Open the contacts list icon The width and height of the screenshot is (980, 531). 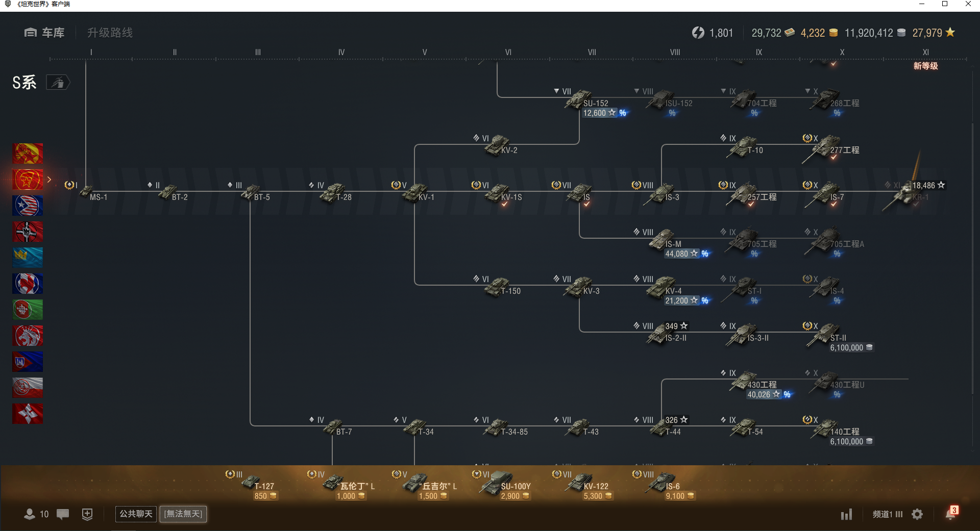[30, 514]
